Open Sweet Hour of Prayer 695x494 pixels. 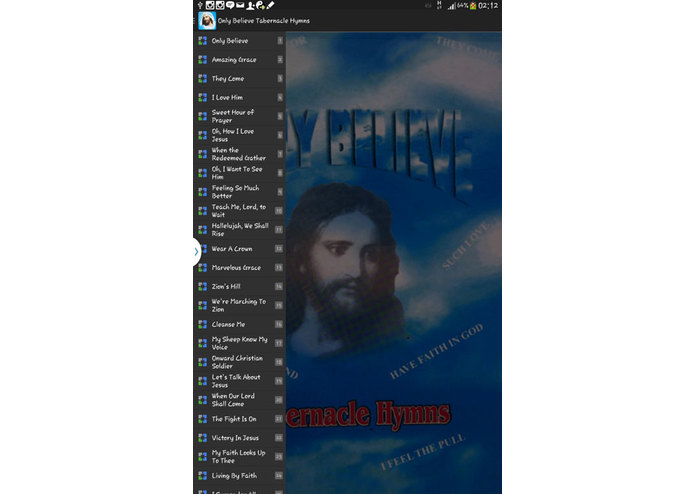[239, 116]
